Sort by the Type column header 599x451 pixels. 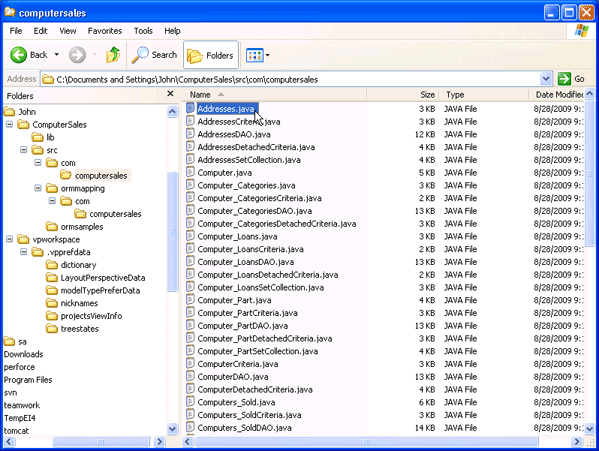pos(483,94)
